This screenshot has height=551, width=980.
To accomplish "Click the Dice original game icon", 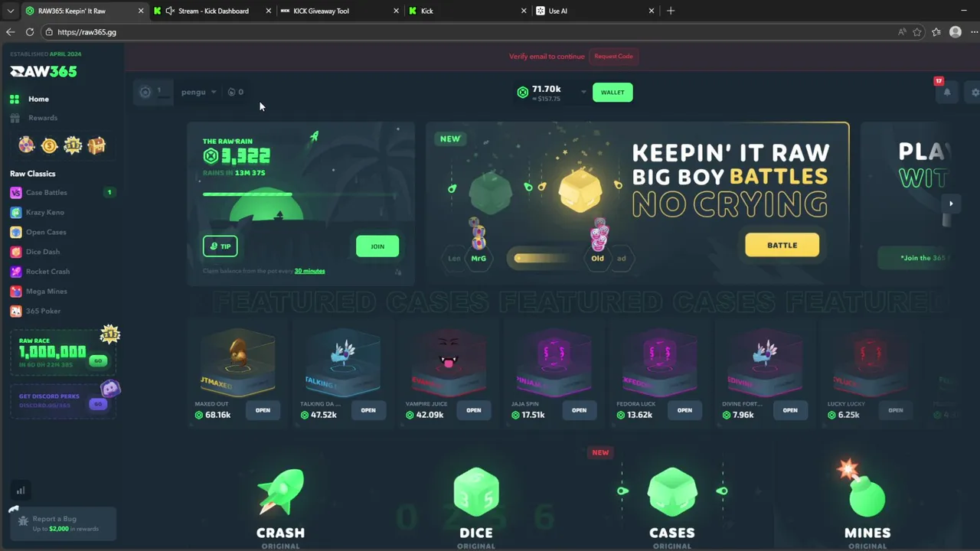I will 476,491.
